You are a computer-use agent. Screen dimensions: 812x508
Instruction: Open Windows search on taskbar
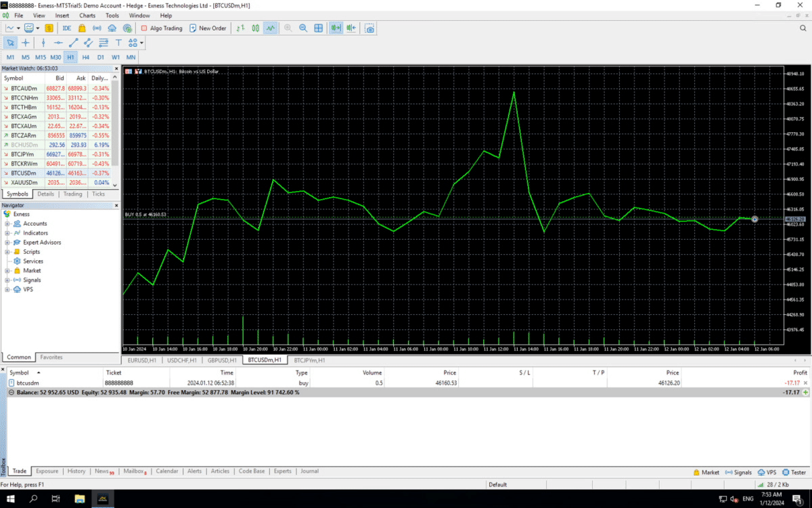(33, 499)
